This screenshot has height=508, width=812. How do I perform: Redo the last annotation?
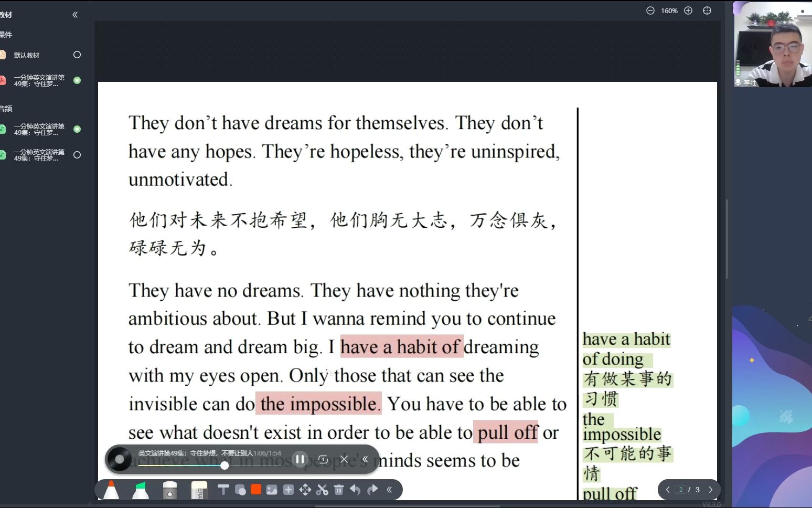coord(372,490)
